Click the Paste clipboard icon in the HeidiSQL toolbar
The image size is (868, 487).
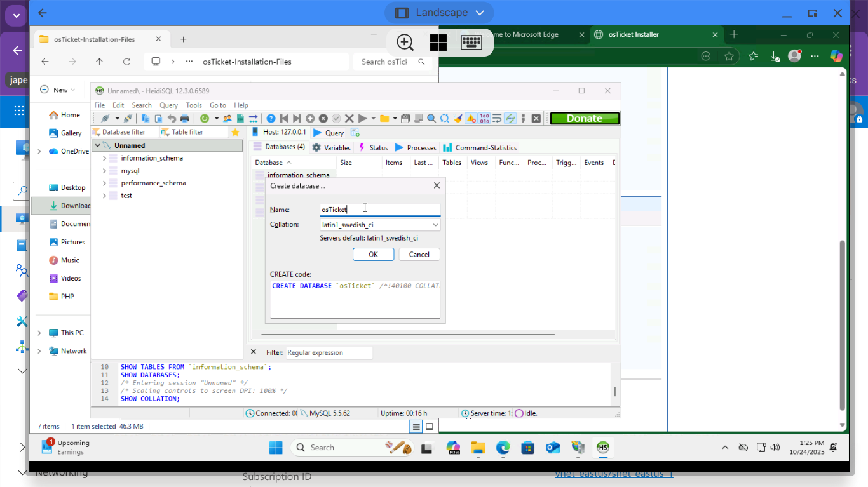(x=159, y=118)
